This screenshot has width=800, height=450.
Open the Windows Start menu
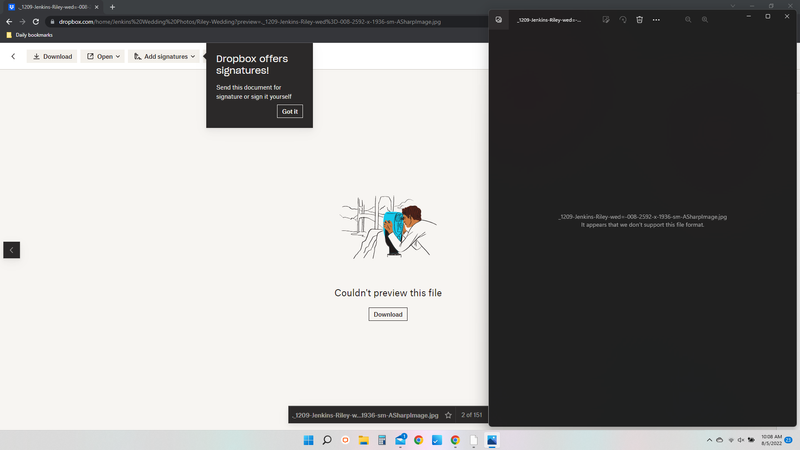[308, 440]
